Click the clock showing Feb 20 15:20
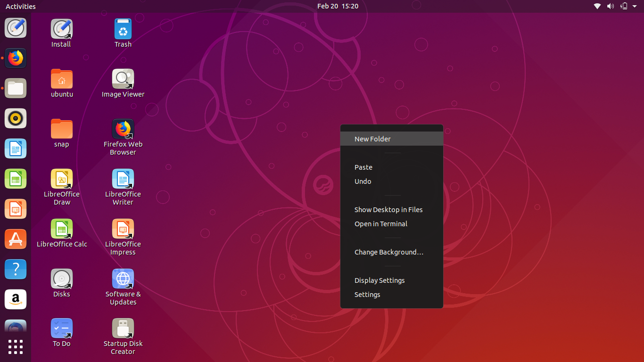Screen dimensions: 644x362 tap(338, 6)
